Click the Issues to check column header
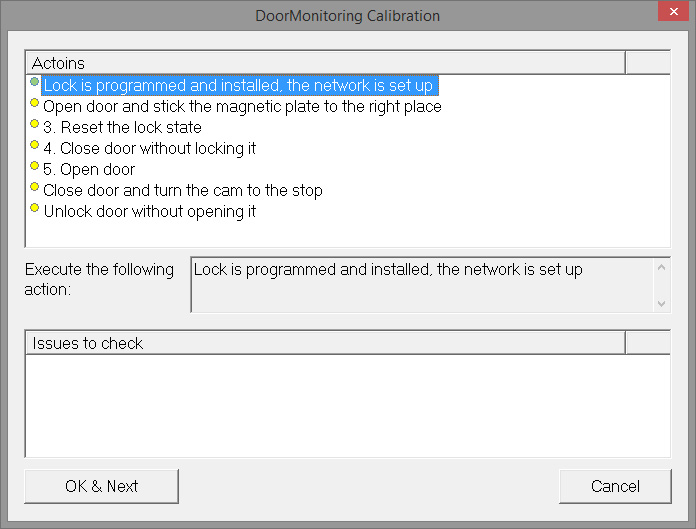This screenshot has width=696, height=529. [x=325, y=343]
